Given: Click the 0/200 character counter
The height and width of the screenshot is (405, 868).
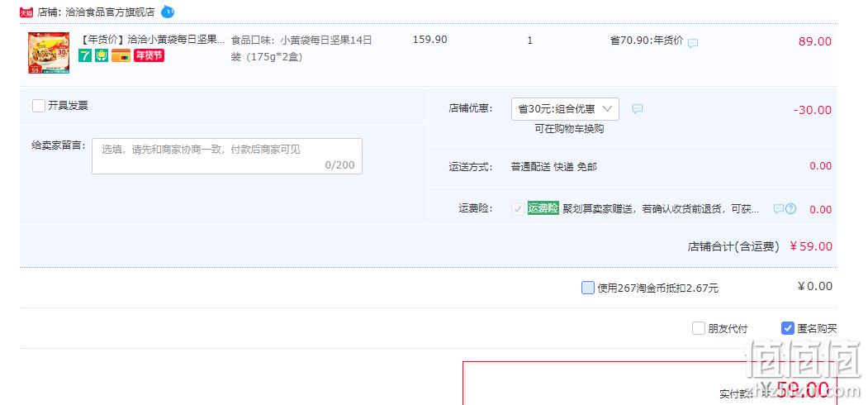Looking at the screenshot, I should click(x=339, y=165).
